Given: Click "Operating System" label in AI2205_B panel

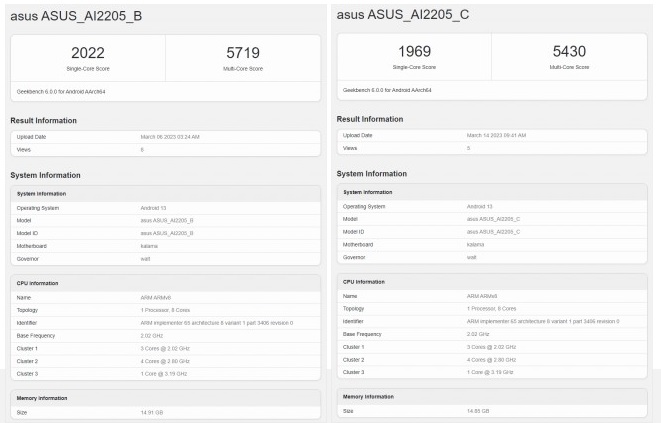Looking at the screenshot, I should [38, 208].
